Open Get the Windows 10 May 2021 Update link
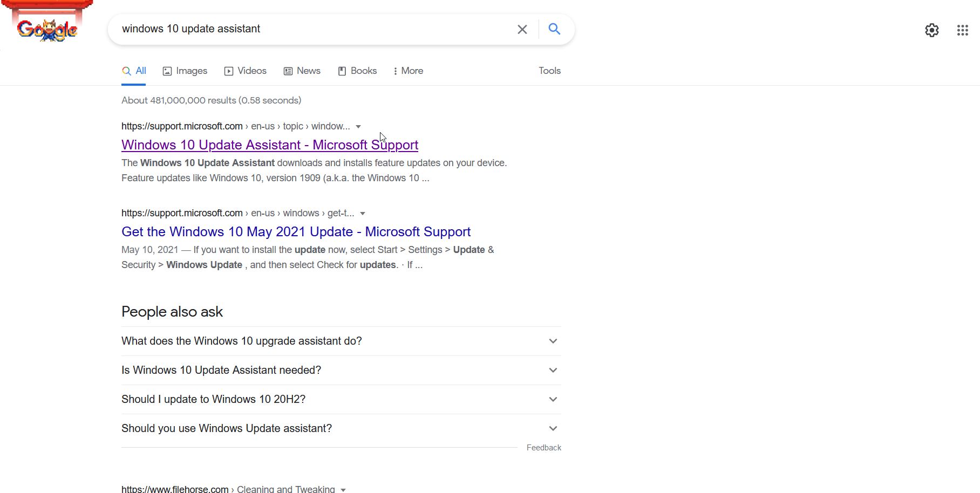Screen dimensions: 980x493 coord(296,232)
